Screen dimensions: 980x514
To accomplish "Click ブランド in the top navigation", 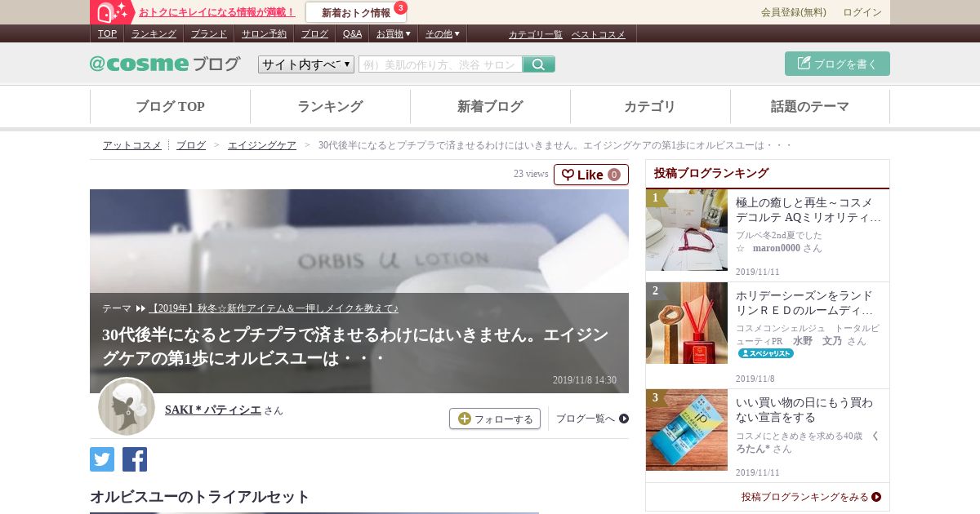I will [x=209, y=33].
